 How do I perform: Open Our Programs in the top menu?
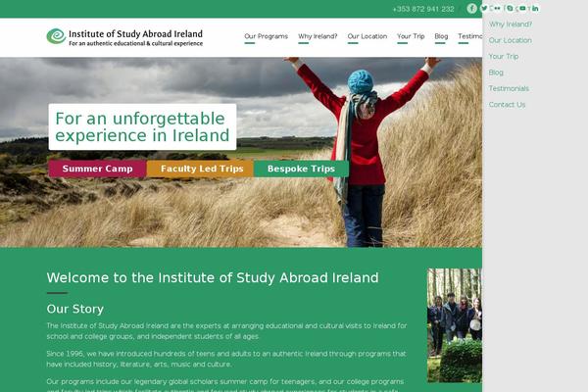[x=267, y=36]
